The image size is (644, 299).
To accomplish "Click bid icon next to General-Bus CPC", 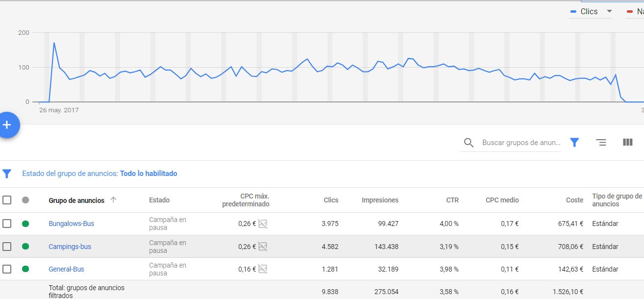I will [263, 269].
